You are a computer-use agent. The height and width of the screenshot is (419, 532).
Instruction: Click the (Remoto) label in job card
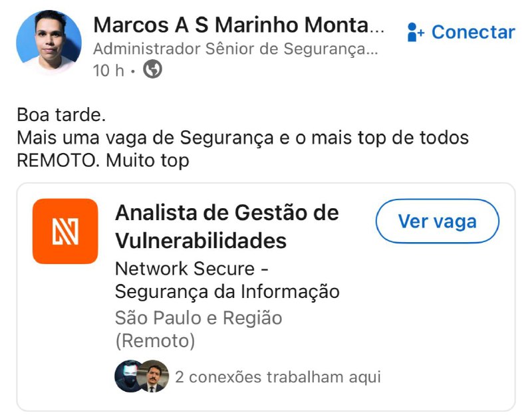155,341
